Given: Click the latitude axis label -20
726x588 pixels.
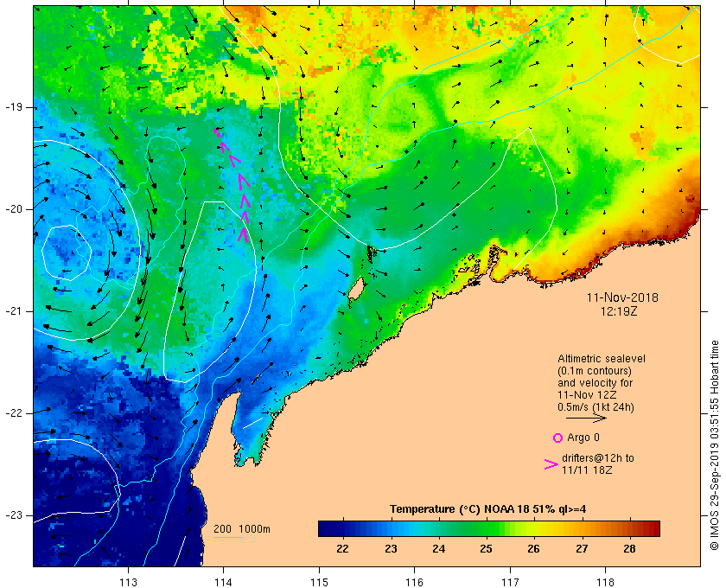Looking at the screenshot, I should [14, 209].
